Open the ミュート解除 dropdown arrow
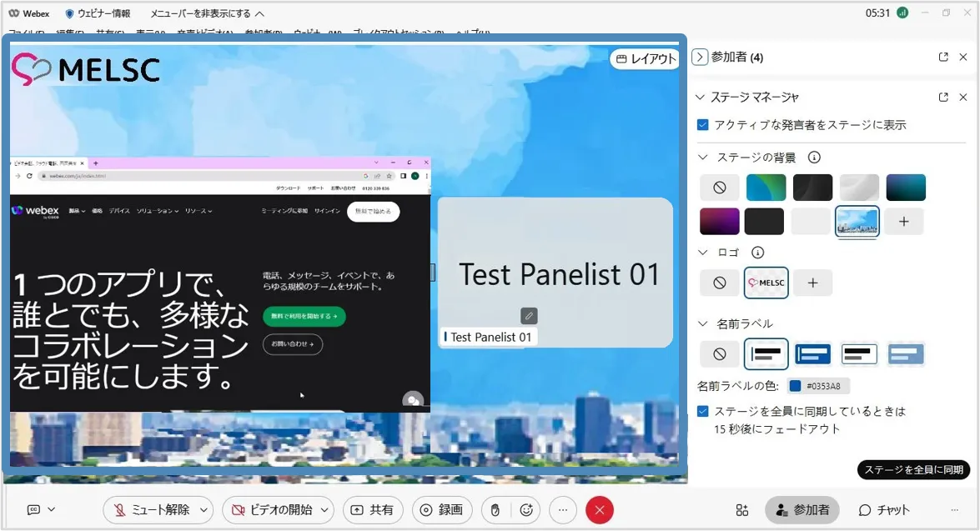The height and width of the screenshot is (531, 980). [205, 510]
